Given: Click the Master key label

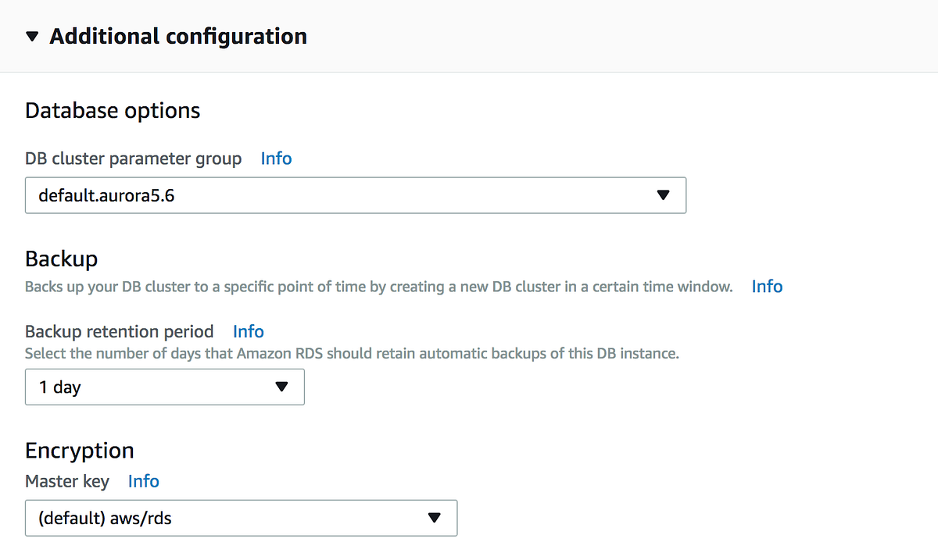Looking at the screenshot, I should pos(67,481).
